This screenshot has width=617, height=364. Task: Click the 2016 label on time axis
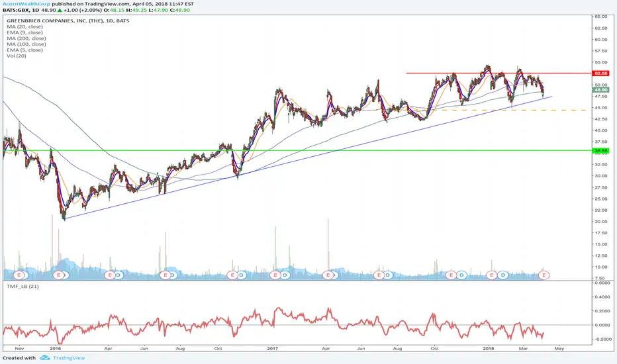(56, 348)
